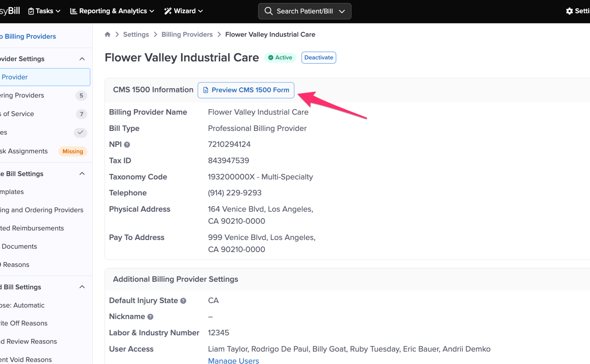Click the Deactivate button
Viewport: 590px width, 364px height.
click(318, 58)
